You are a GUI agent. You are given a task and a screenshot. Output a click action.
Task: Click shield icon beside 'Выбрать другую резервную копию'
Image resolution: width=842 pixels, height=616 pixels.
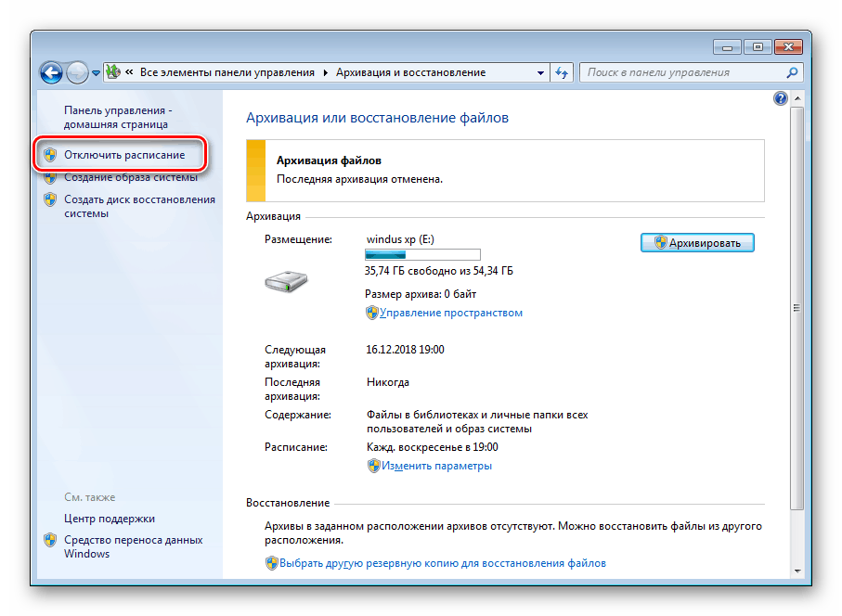tap(272, 563)
